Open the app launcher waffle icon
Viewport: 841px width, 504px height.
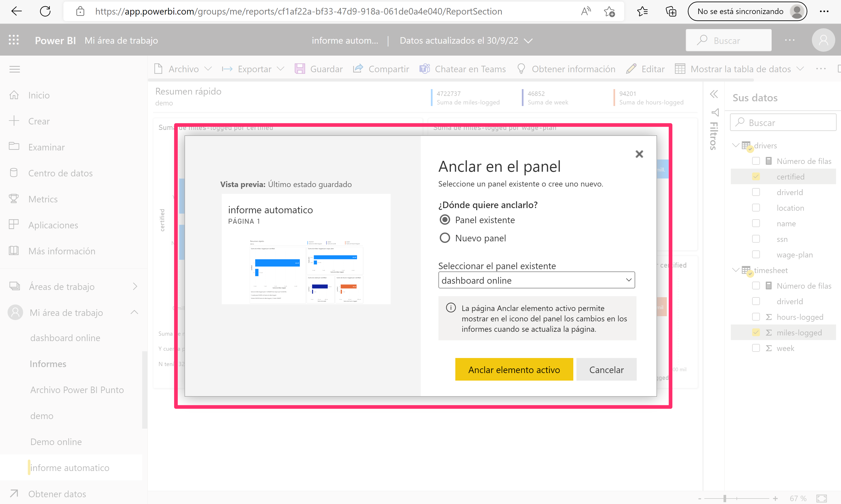(x=14, y=40)
